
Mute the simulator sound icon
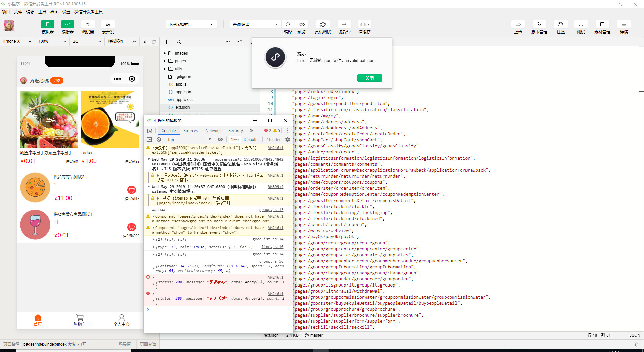pyautogui.click(x=145, y=42)
